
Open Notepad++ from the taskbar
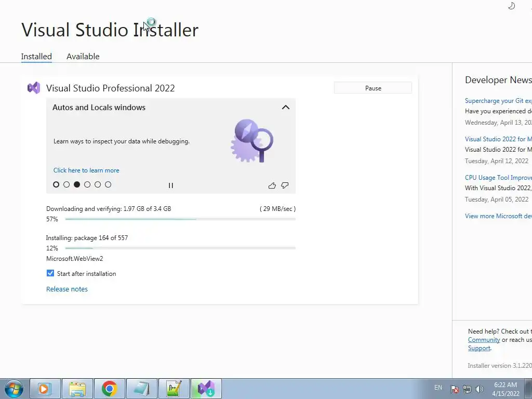[x=174, y=389]
